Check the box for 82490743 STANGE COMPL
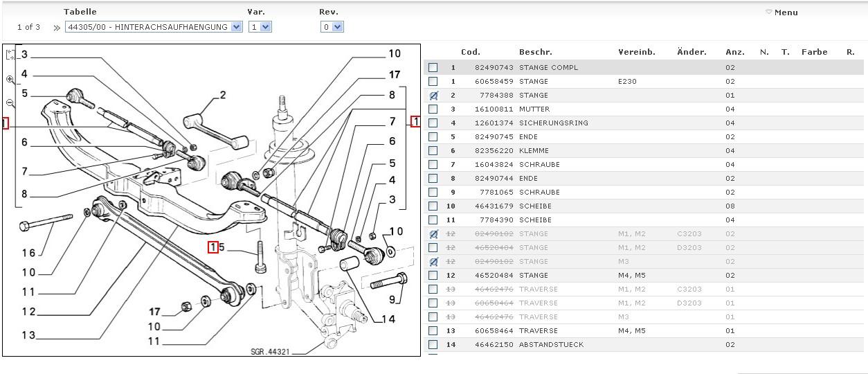The image size is (868, 374). [433, 68]
